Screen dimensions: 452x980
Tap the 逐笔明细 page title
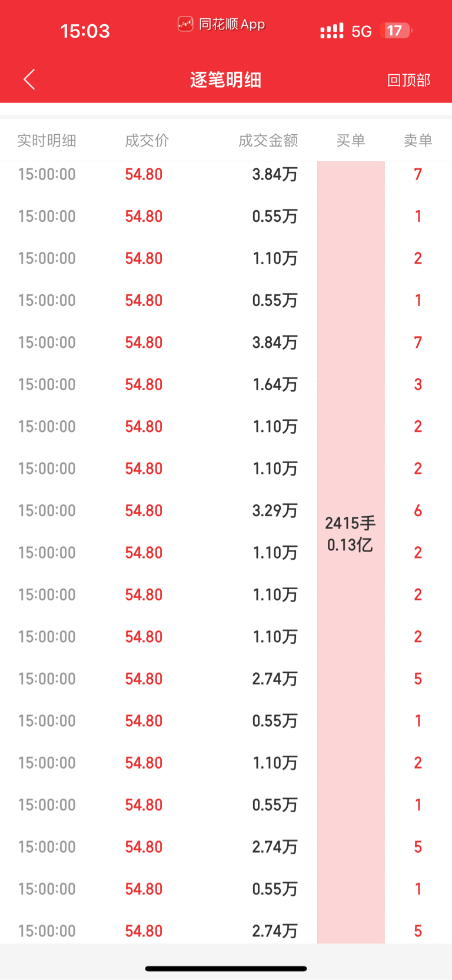[226, 80]
